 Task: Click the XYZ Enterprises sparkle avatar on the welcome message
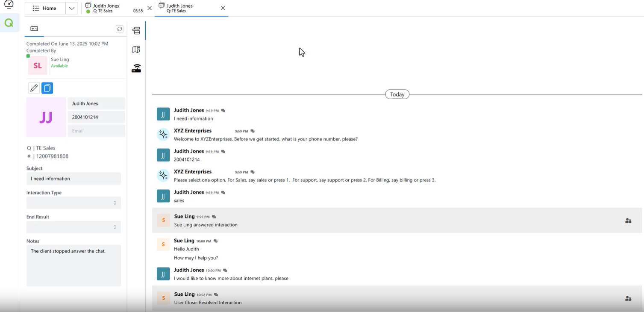coord(163,135)
